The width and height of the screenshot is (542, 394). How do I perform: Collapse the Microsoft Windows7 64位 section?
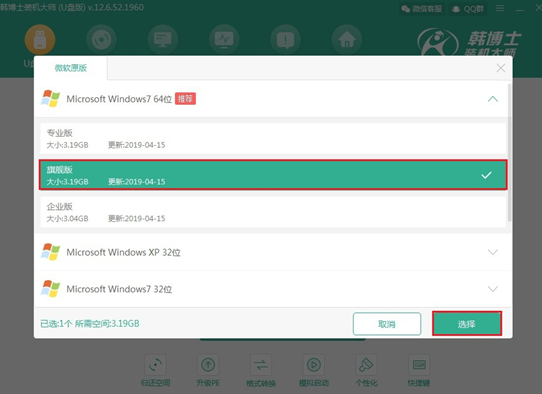pos(493,99)
